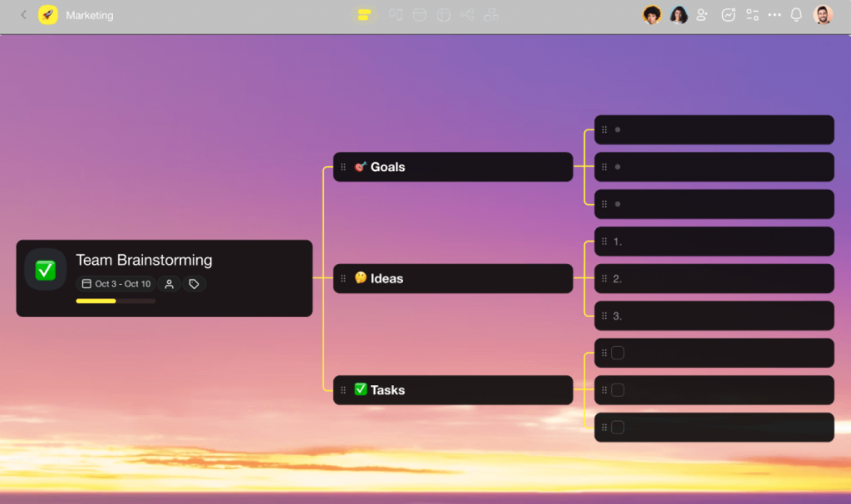Select the idea item numbered 1.

coord(714,242)
